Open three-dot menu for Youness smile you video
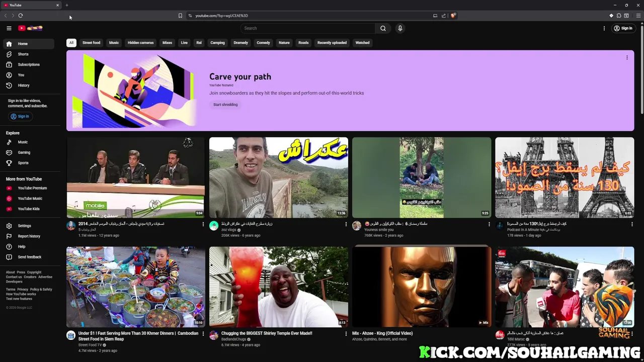 coord(489,224)
